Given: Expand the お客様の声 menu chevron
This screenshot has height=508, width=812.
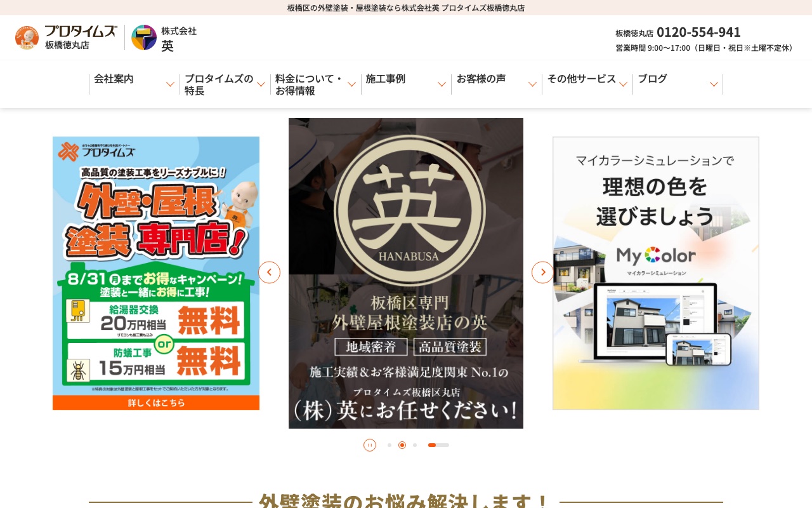Looking at the screenshot, I should click(x=532, y=84).
